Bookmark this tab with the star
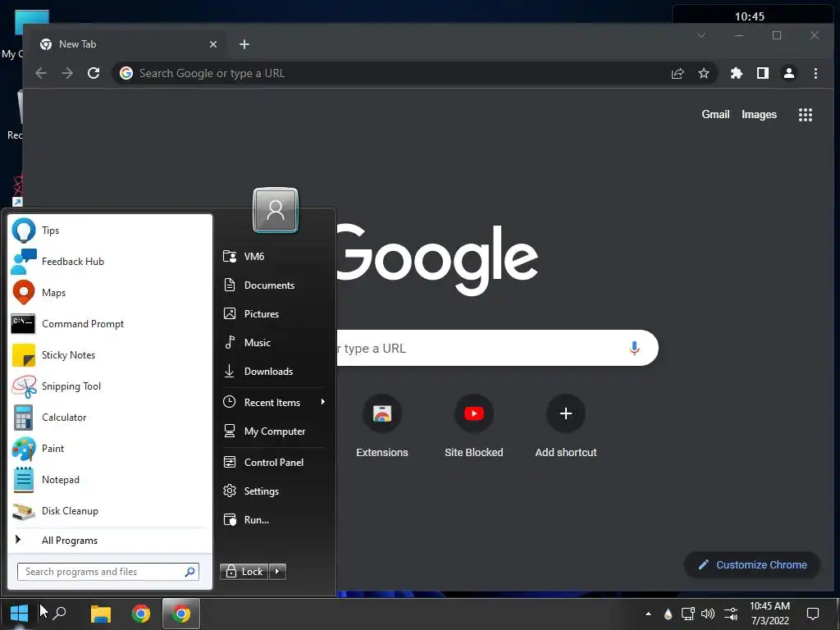This screenshot has width=840, height=630. tap(704, 73)
